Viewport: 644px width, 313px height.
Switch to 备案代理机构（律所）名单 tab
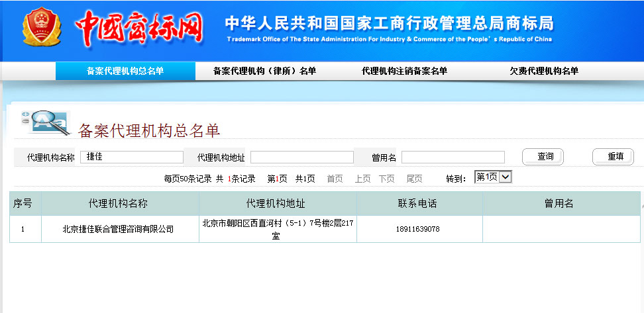point(264,71)
